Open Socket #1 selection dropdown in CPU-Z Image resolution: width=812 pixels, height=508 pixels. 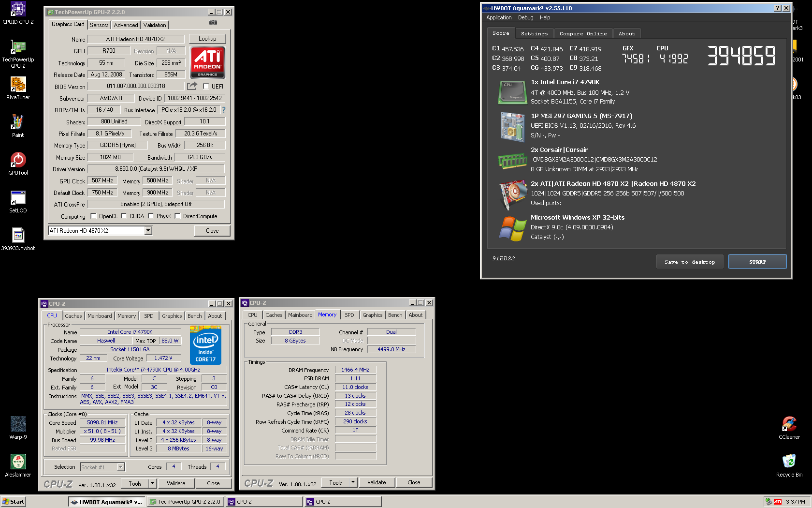point(121,467)
